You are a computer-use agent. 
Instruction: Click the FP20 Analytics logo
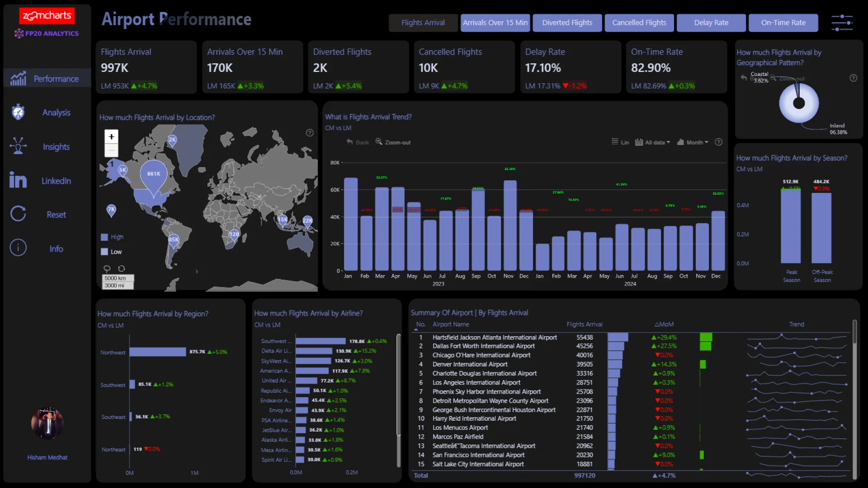tap(47, 33)
